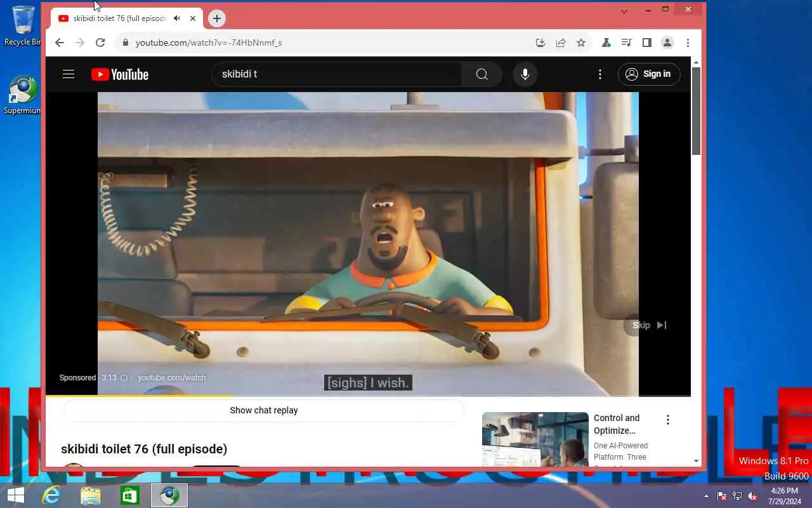Toggle the browser side panel
Image resolution: width=812 pixels, height=508 pixels.
pos(646,43)
